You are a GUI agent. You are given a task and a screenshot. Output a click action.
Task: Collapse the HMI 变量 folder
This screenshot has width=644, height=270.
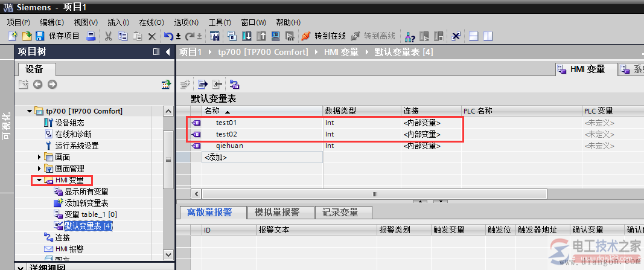click(39, 180)
